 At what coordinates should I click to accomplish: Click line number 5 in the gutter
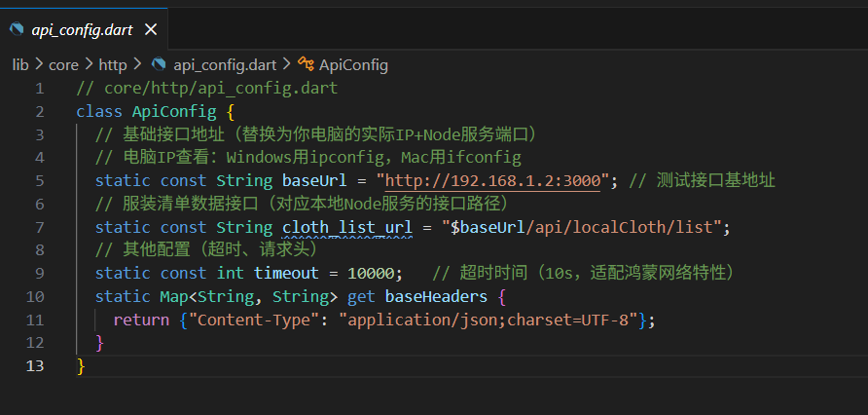(39, 181)
